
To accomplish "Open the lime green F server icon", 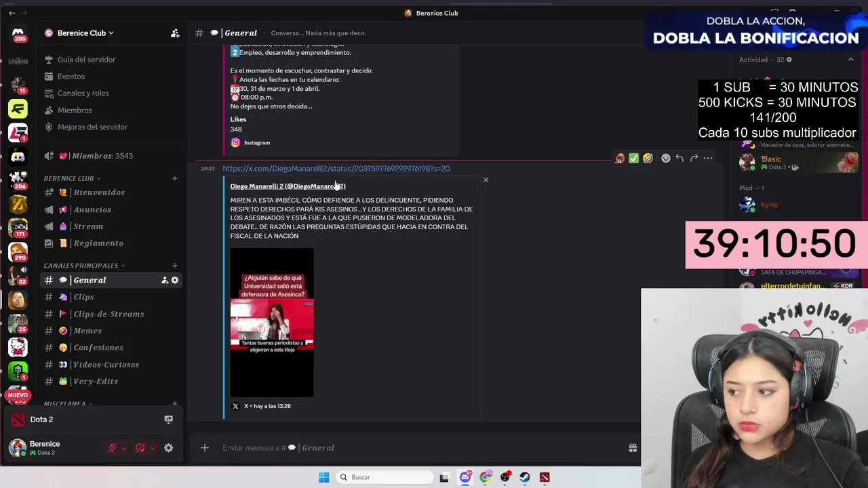I will pyautogui.click(x=18, y=108).
